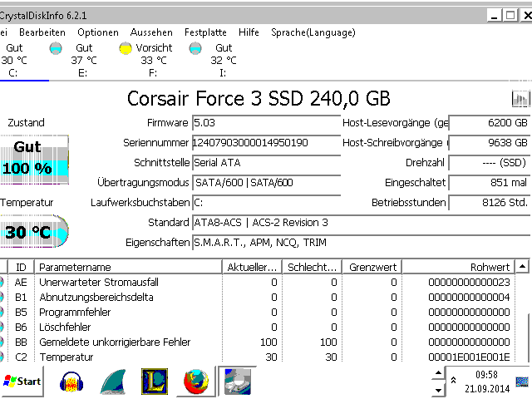Screen dimensions: 532x399
Task: Click the Aktueller... column header
Action: click(x=253, y=268)
